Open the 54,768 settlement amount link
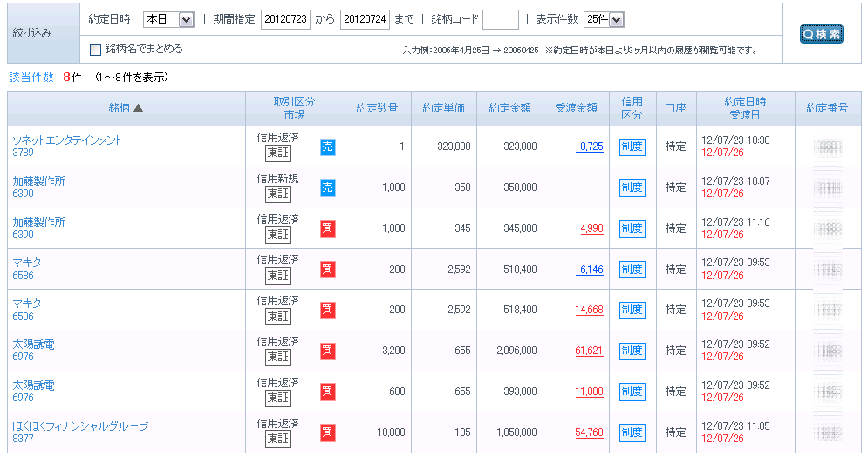 click(x=589, y=432)
